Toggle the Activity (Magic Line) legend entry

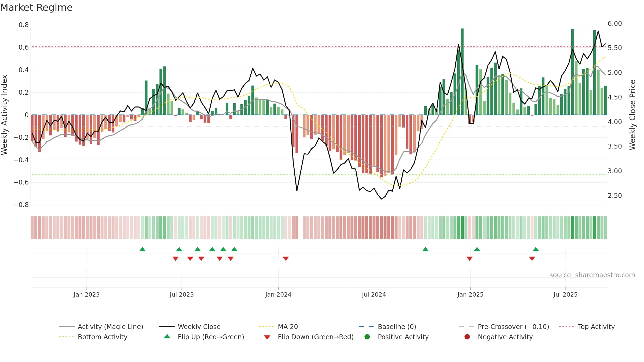(x=101, y=327)
